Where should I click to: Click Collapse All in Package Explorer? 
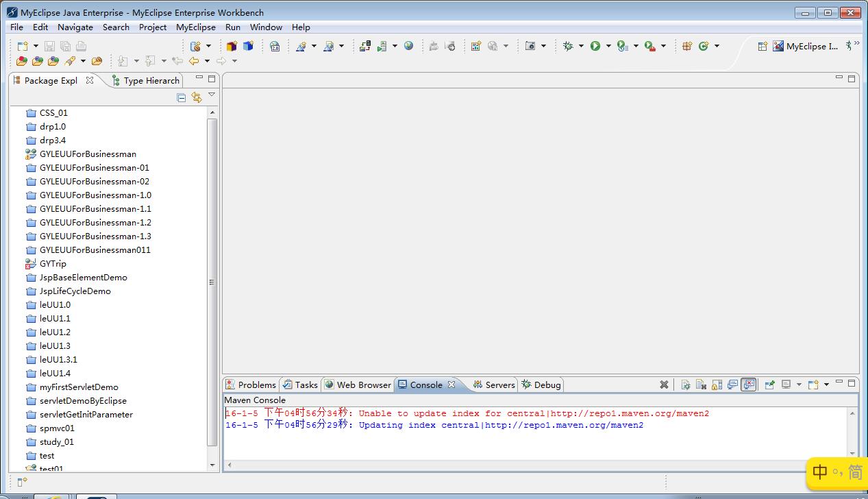(x=182, y=97)
